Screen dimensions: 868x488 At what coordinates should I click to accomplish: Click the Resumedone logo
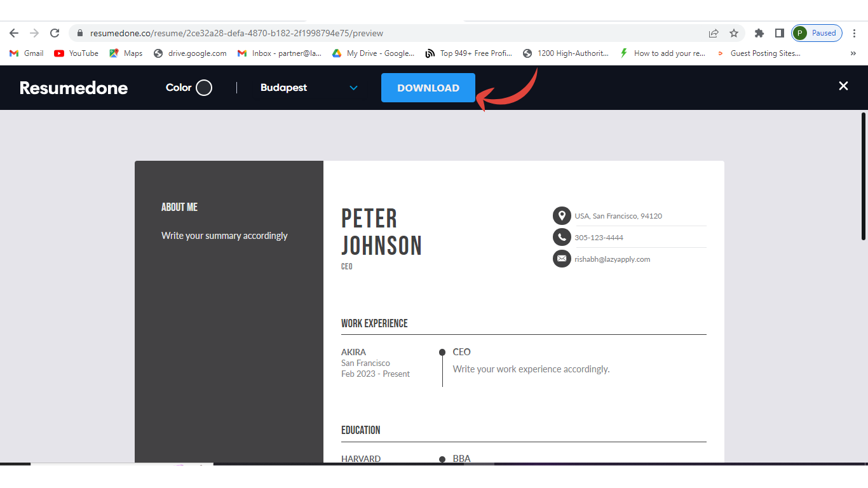[74, 88]
